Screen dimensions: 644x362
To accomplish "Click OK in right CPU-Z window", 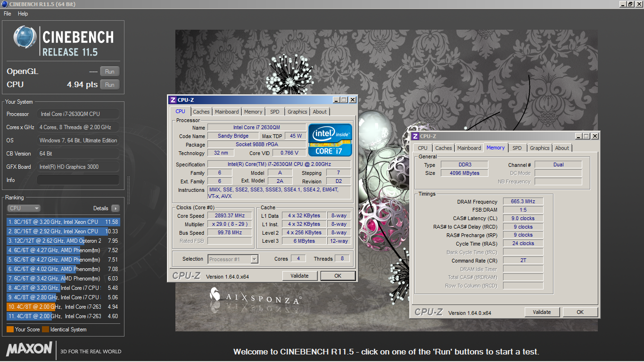I will (x=580, y=312).
